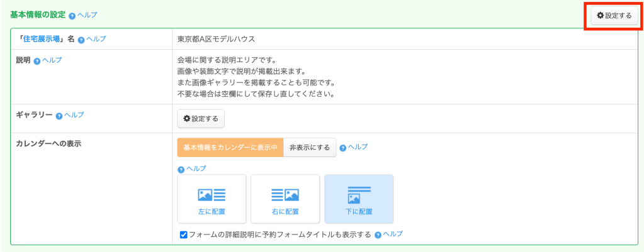Screen dimensions: 644x252
Task: Open help icon beside 基本情報の設定
Action: point(72,15)
